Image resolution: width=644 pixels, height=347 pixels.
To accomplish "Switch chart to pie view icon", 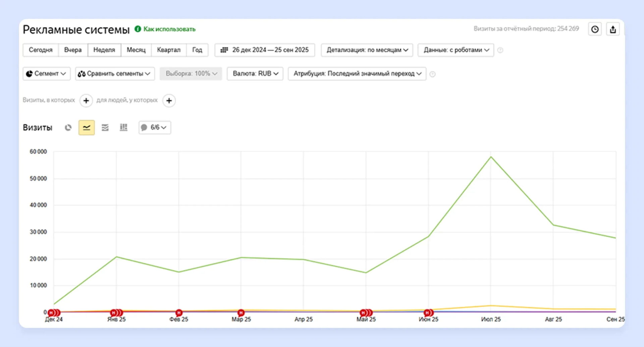I will tap(68, 128).
